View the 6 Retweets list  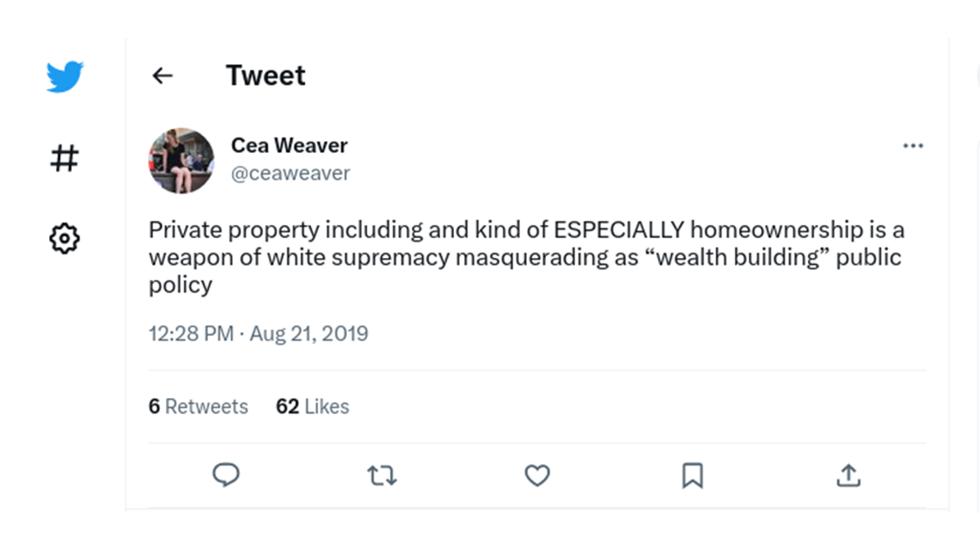click(x=198, y=407)
